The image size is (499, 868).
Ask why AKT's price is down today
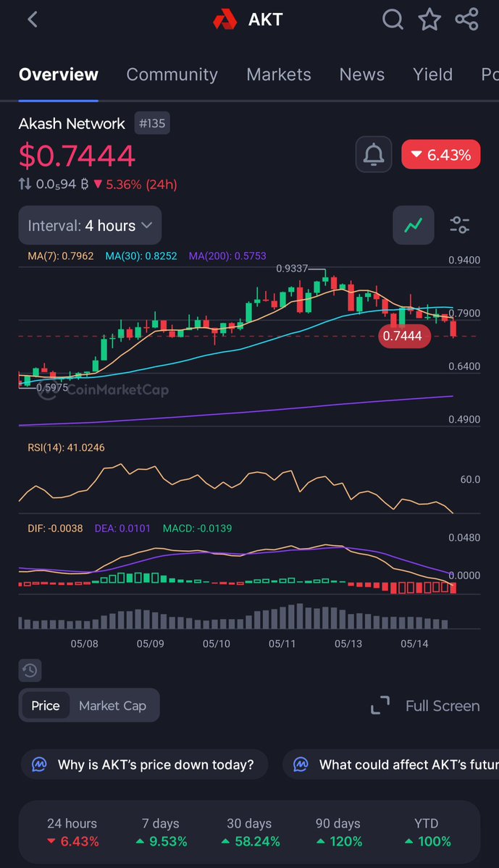tap(145, 764)
